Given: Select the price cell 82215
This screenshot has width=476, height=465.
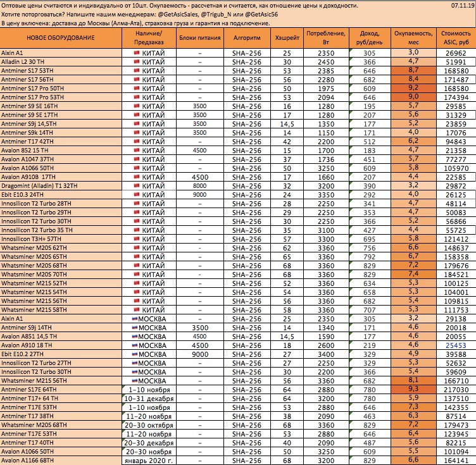Looking at the screenshot, I should coord(456,443).
